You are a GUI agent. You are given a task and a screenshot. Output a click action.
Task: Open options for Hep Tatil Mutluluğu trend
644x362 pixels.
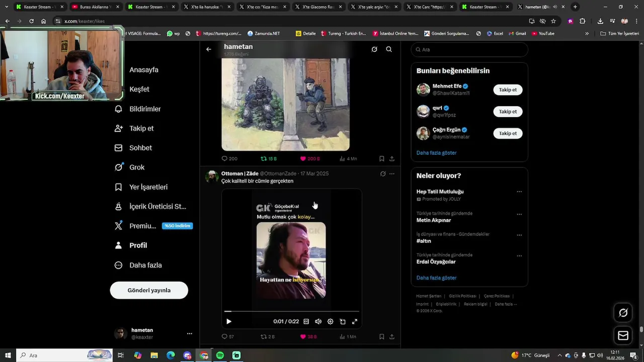519,192
